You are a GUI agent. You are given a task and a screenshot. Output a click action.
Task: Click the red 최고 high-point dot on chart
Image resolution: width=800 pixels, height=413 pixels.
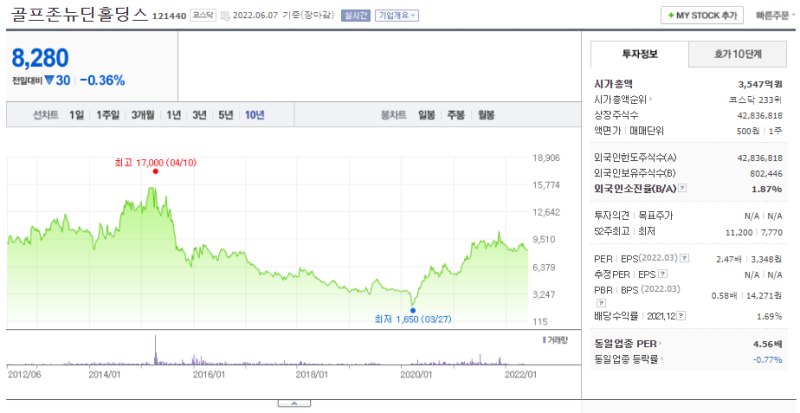pyautogui.click(x=155, y=172)
